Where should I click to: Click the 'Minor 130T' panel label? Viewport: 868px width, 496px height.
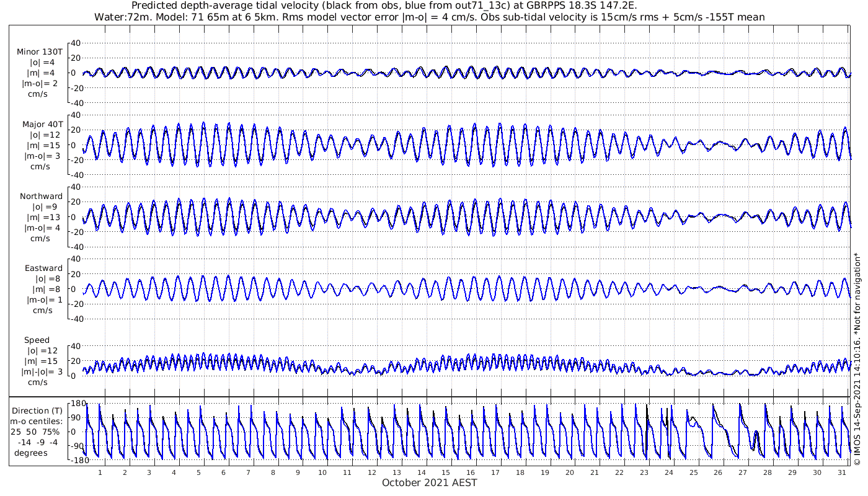point(40,52)
